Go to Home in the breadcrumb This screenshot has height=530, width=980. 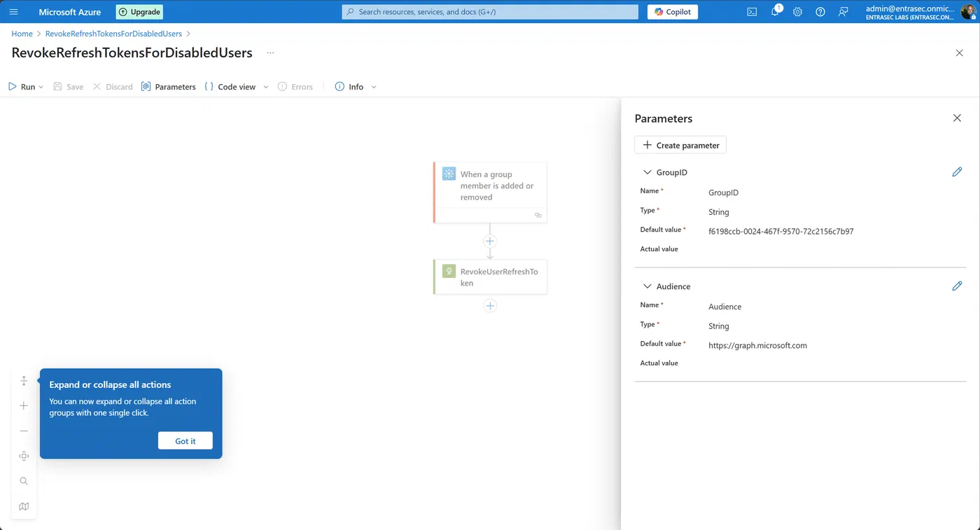22,34
